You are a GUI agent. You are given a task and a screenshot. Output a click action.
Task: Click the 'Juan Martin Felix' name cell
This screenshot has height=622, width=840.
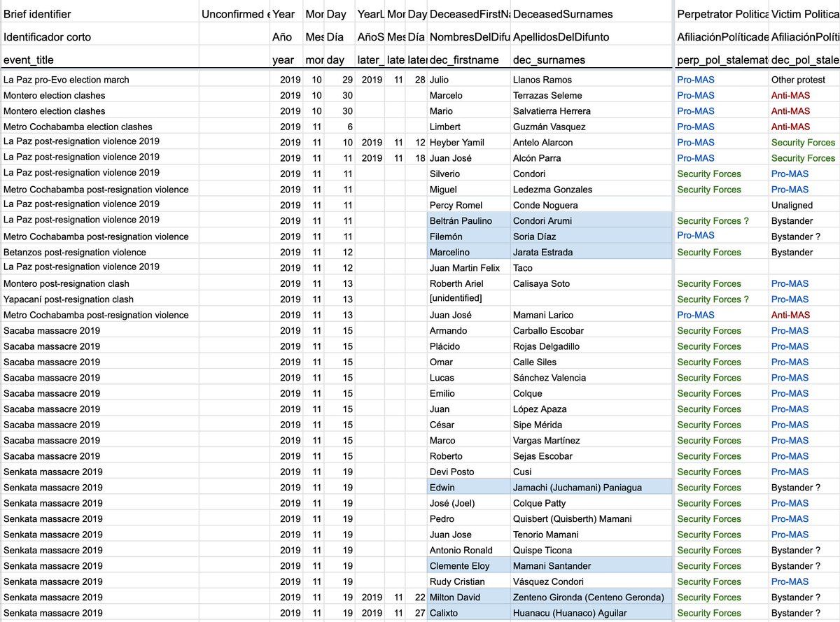(465, 268)
